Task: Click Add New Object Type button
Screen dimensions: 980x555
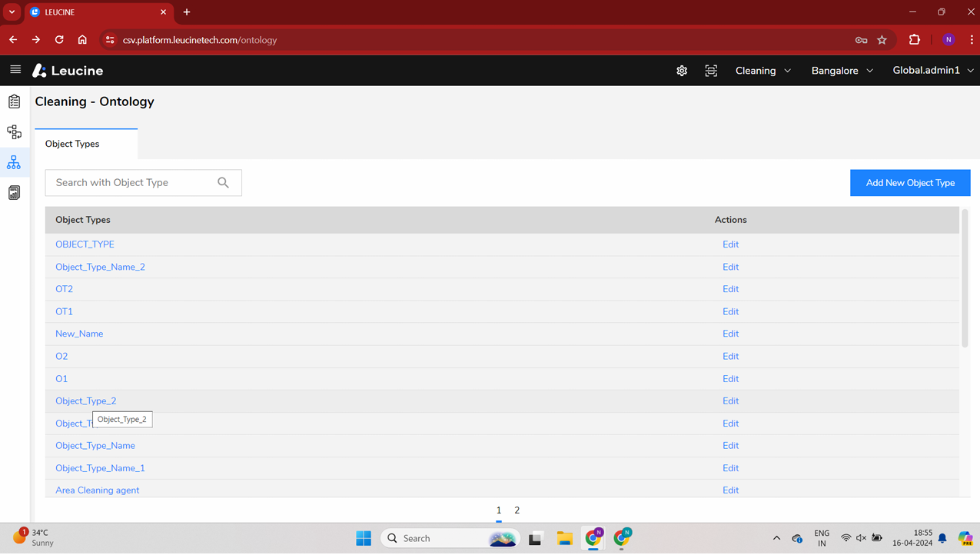Action: (x=909, y=183)
